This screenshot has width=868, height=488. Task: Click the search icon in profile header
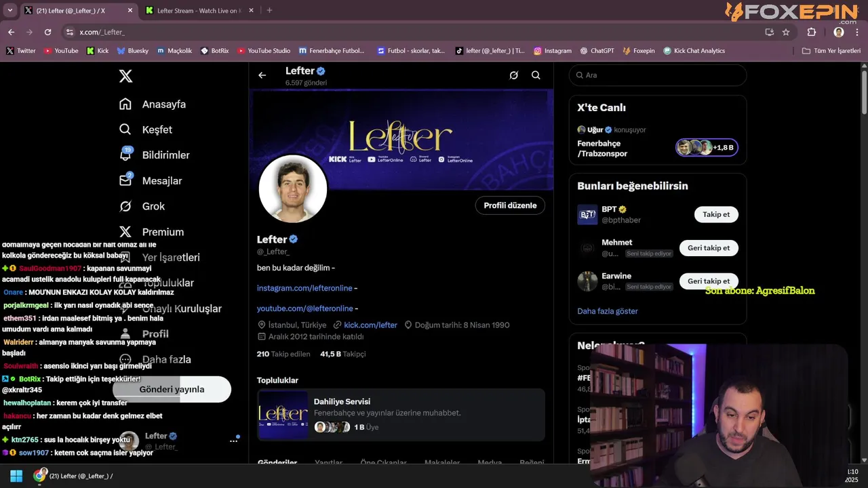point(536,75)
